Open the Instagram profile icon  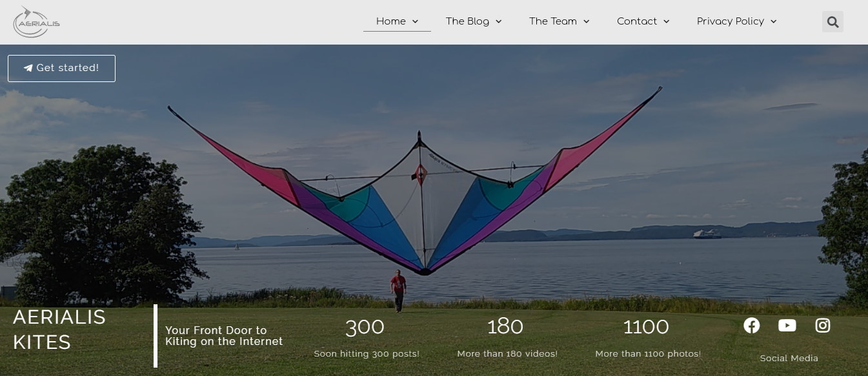pos(823,326)
